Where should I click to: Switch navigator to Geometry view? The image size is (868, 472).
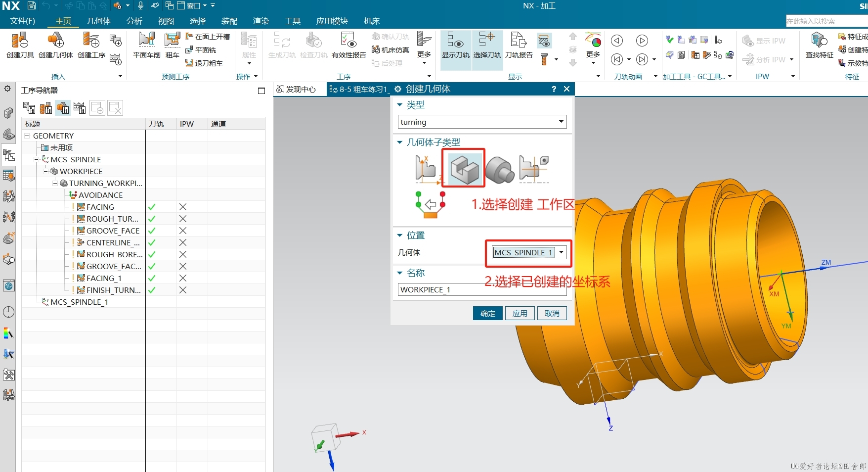pos(63,107)
